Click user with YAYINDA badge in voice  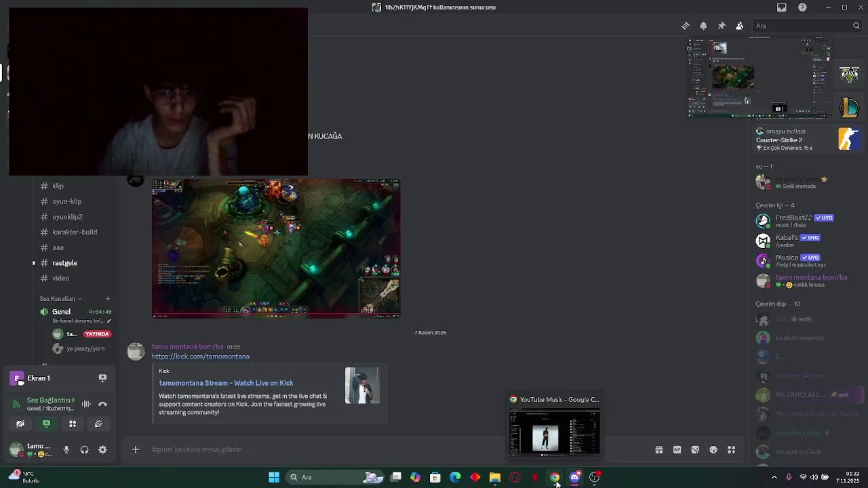click(81, 333)
